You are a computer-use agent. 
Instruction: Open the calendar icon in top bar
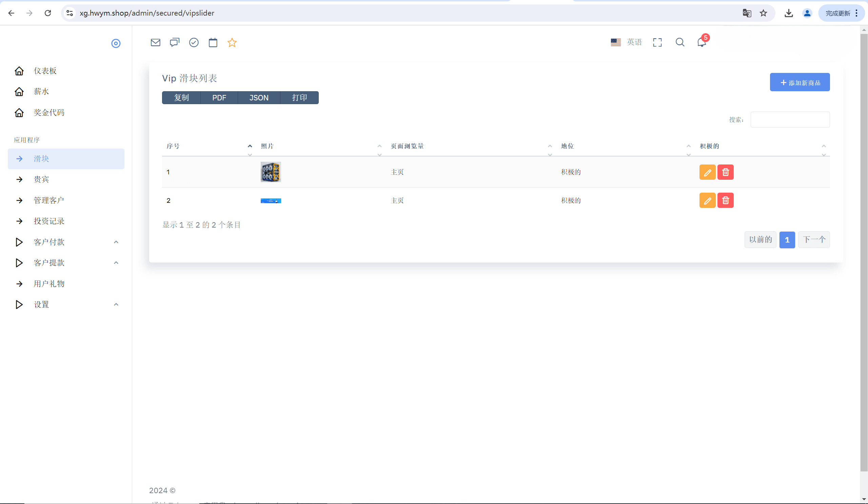click(x=213, y=42)
